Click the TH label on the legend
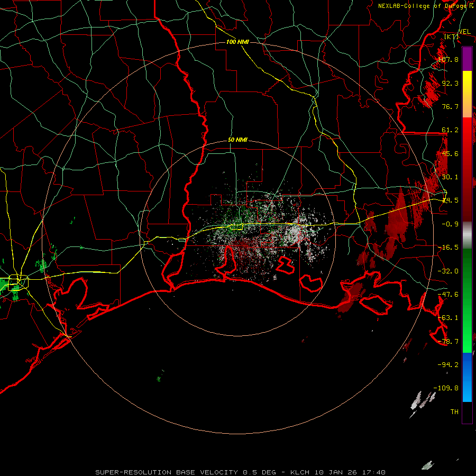 tap(454, 412)
